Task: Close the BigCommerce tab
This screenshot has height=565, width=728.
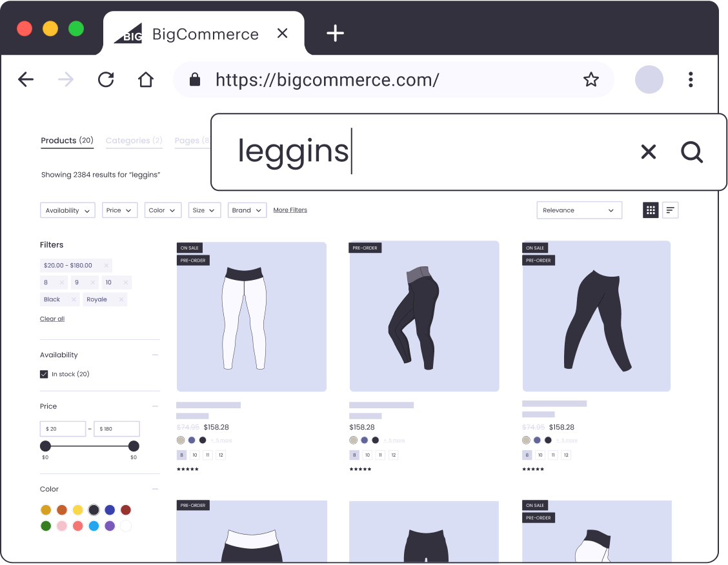Action: pyautogui.click(x=282, y=34)
